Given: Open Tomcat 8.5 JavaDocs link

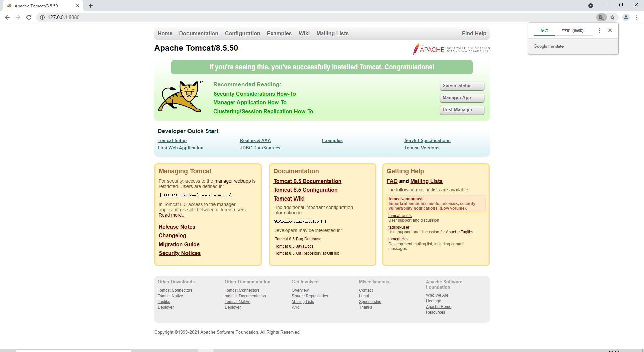Looking at the screenshot, I should tap(294, 246).
